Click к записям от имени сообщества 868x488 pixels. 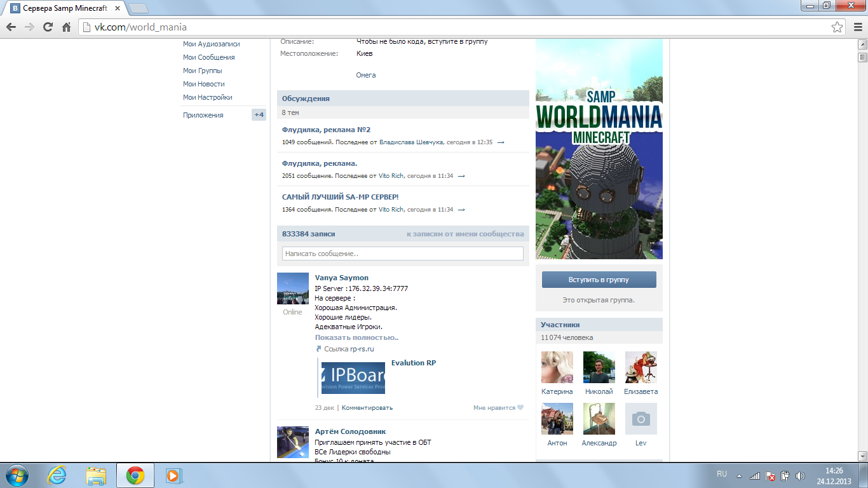click(465, 234)
